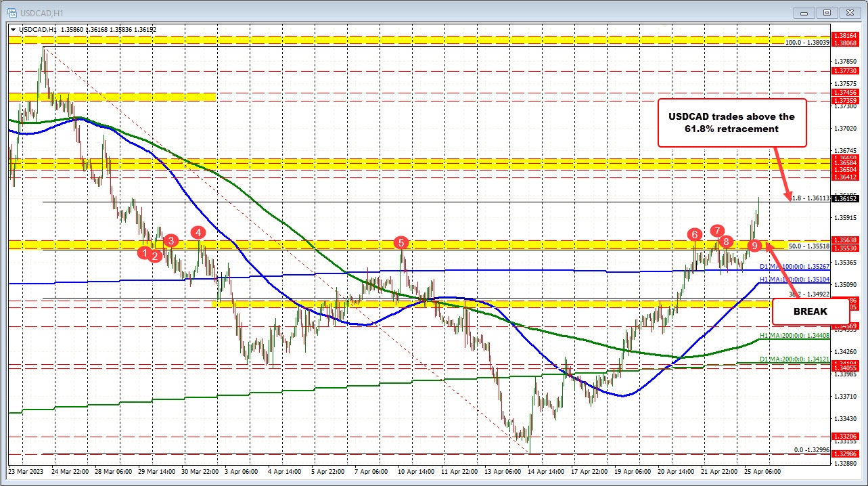Click the red price tag 1.32986

846,455
